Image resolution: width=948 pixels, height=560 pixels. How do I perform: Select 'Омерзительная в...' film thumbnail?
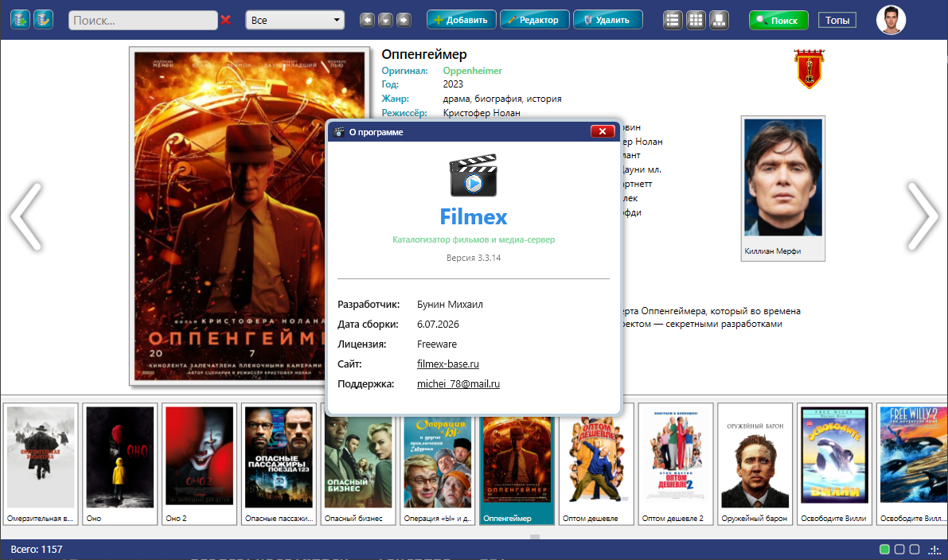[41, 464]
